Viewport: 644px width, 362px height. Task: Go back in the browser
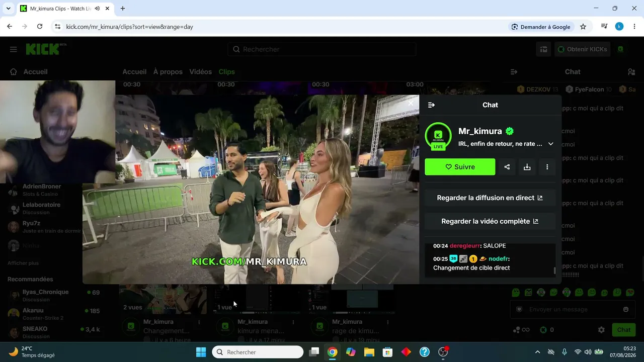tap(10, 27)
